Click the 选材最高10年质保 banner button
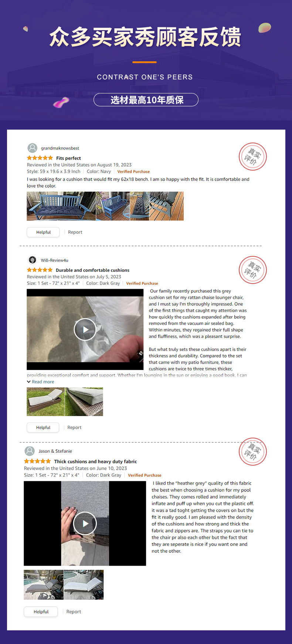The width and height of the screenshot is (292, 644). click(x=146, y=100)
